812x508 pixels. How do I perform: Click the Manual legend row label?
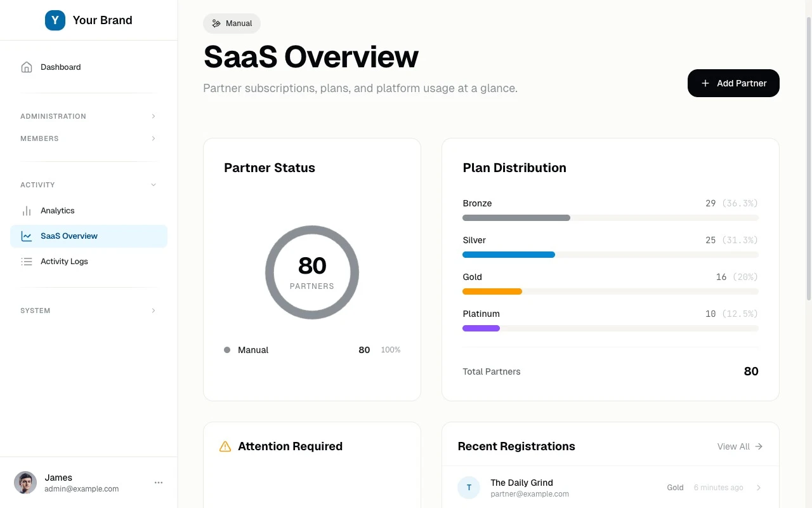(x=253, y=350)
